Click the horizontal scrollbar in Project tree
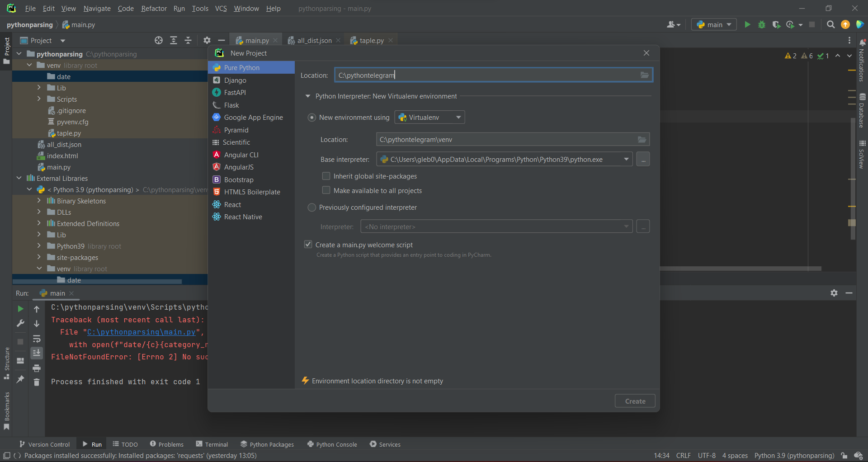 pos(97,282)
